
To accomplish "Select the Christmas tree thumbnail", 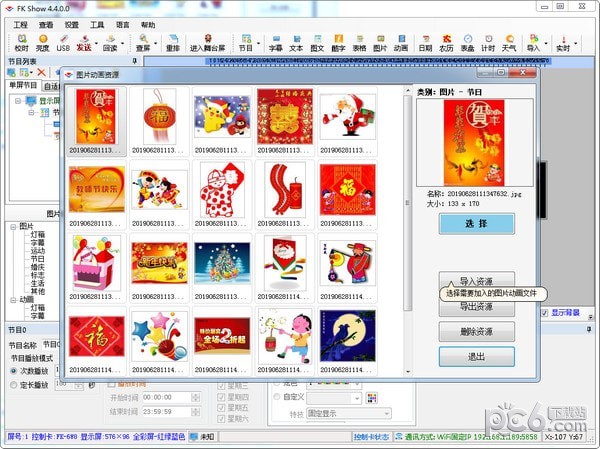I will (222, 267).
